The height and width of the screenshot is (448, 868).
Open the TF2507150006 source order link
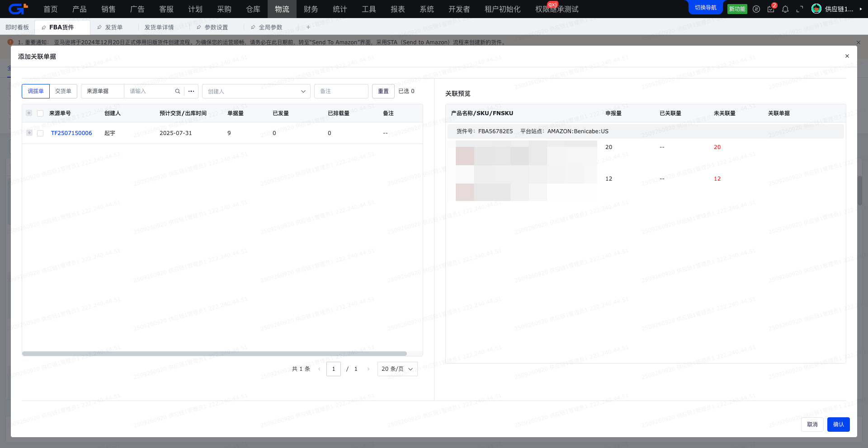pyautogui.click(x=71, y=133)
